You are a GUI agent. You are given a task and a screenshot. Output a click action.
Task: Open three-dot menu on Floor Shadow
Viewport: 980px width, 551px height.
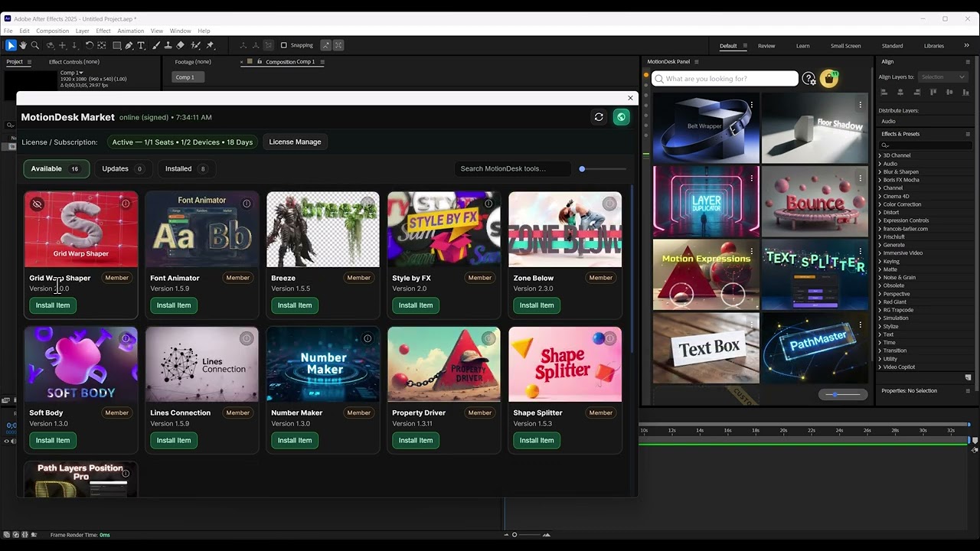[x=861, y=105]
